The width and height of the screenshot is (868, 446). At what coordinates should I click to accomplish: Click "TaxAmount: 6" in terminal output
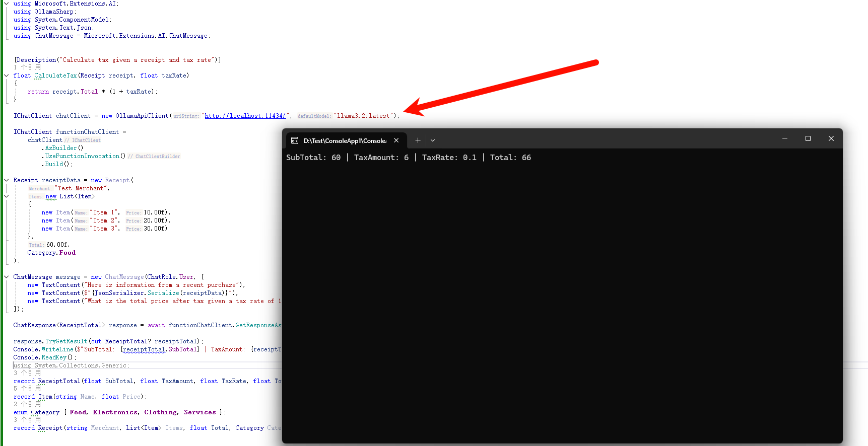coord(381,158)
